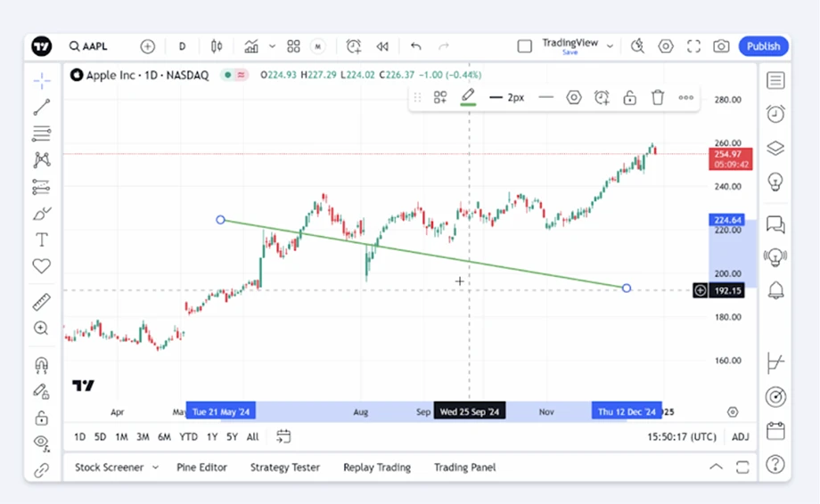Select the trend line tool
The image size is (820, 504).
pos(42,107)
